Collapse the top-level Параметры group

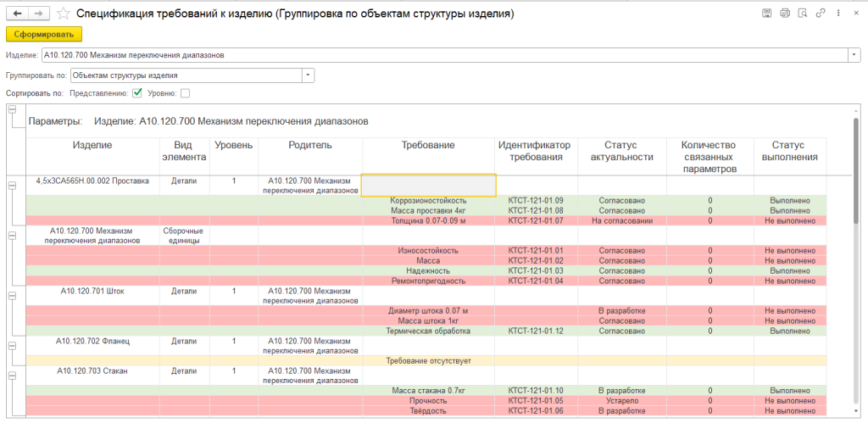(12, 109)
